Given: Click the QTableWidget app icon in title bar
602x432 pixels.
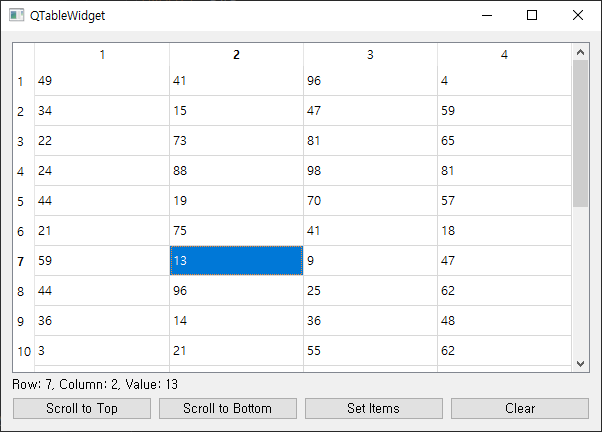Looking at the screenshot, I should tap(17, 15).
